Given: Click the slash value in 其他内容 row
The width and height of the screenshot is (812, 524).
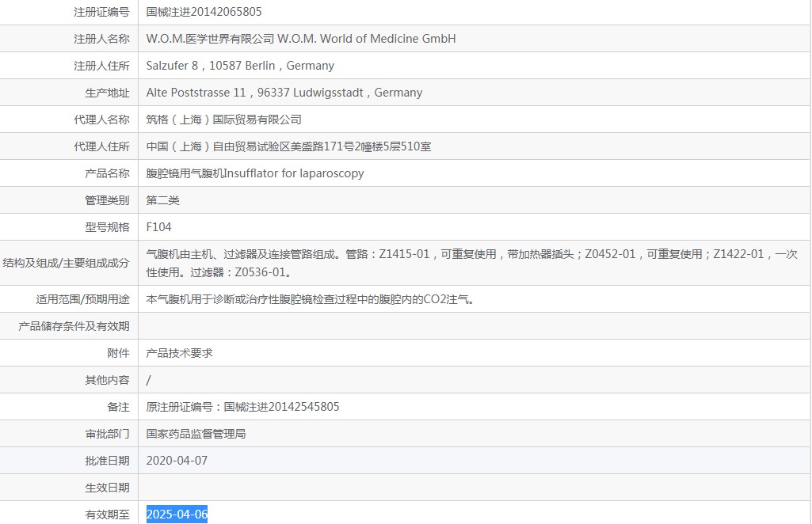Looking at the screenshot, I should 149,380.
